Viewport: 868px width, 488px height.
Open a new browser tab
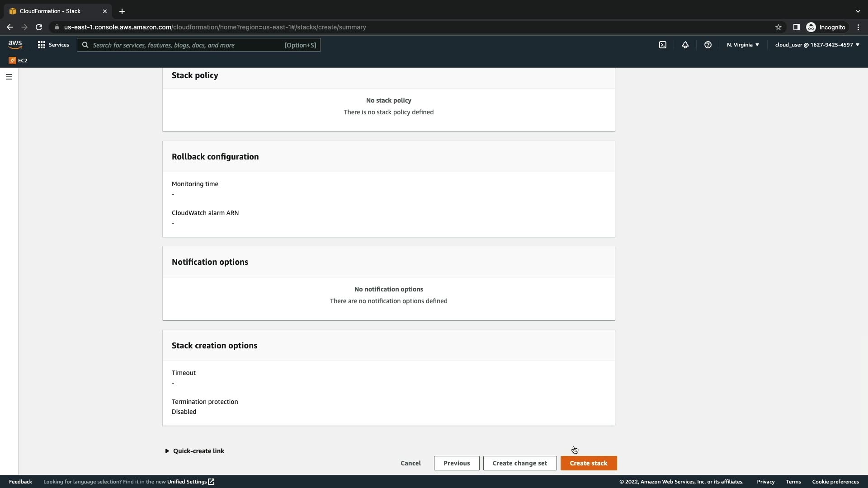[122, 11]
